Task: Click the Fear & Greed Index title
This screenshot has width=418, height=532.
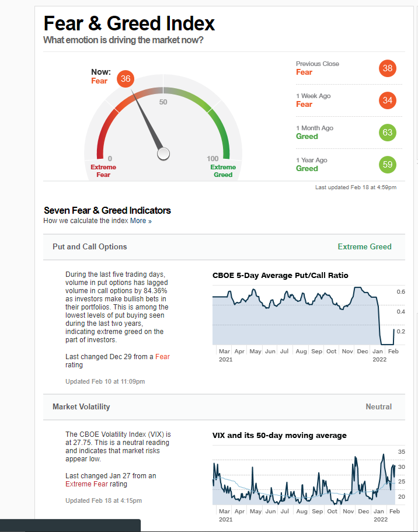Action: (x=129, y=23)
